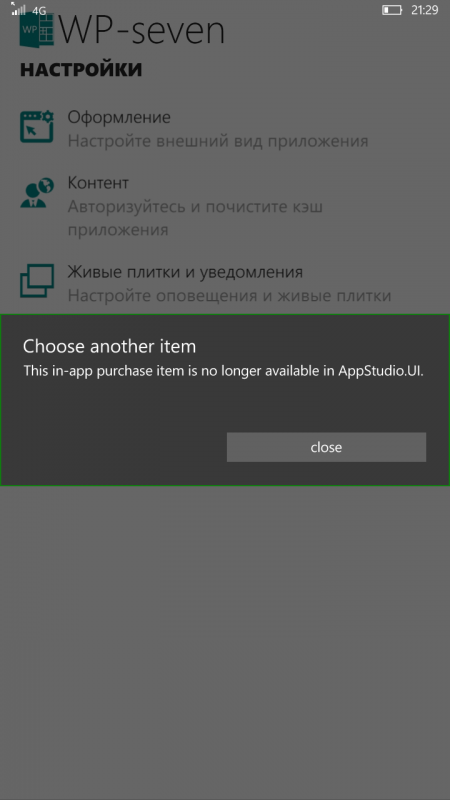The image size is (450, 800).
Task: Click the НАСТРОЙКИ page heading
Action: tap(81, 70)
